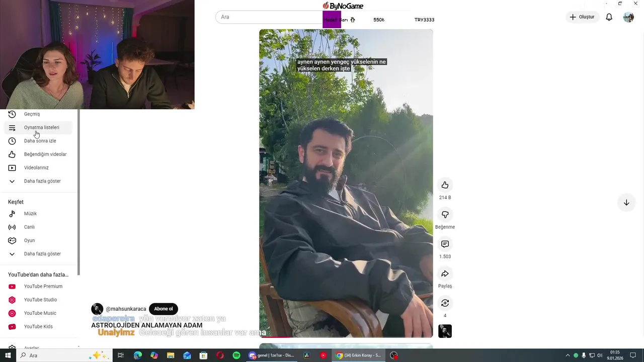Open the Copilot icon in taskbar

point(154,355)
